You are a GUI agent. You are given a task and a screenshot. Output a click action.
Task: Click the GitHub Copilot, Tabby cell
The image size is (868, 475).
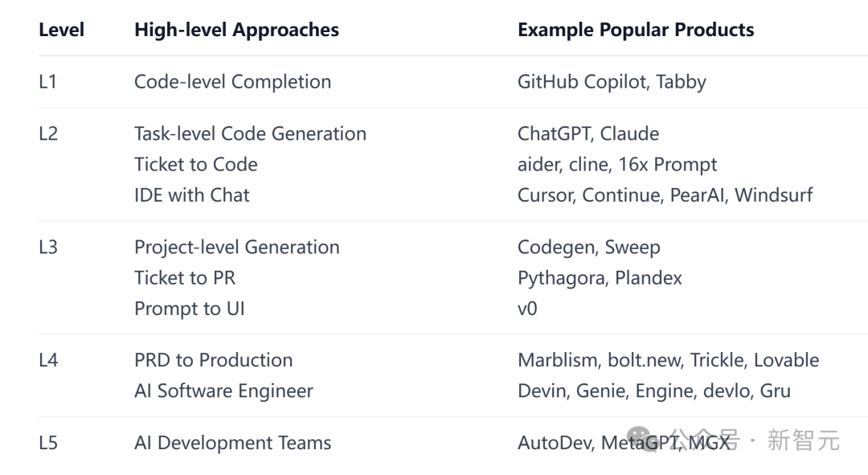[612, 82]
